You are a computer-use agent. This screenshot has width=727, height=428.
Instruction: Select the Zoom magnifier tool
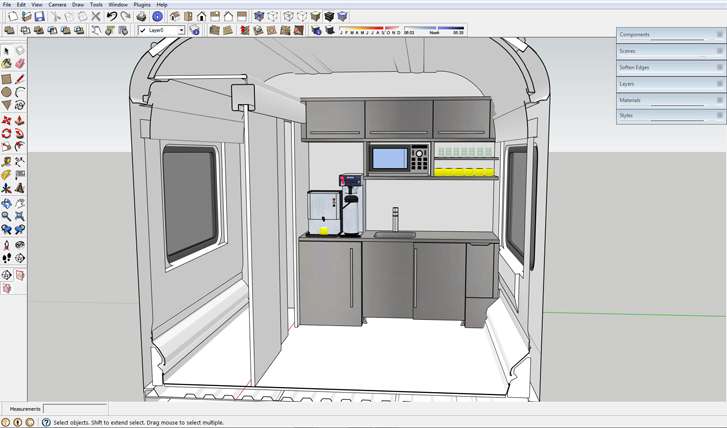[6, 217]
